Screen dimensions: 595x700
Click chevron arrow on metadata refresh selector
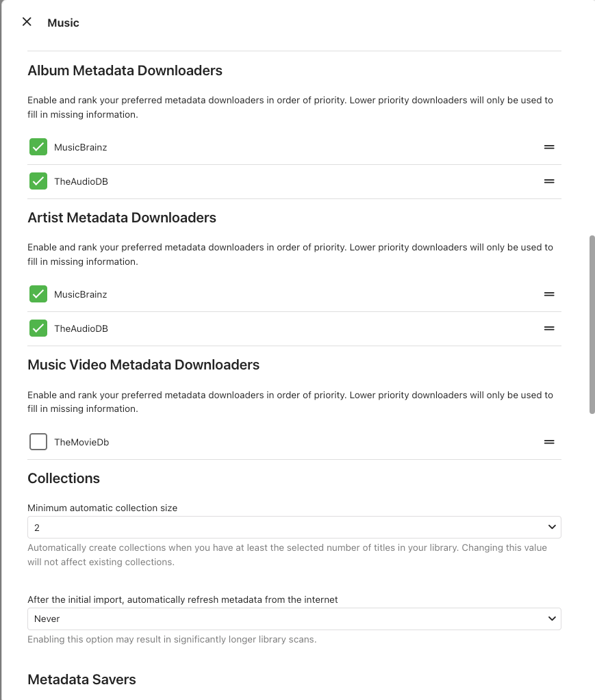(x=552, y=619)
